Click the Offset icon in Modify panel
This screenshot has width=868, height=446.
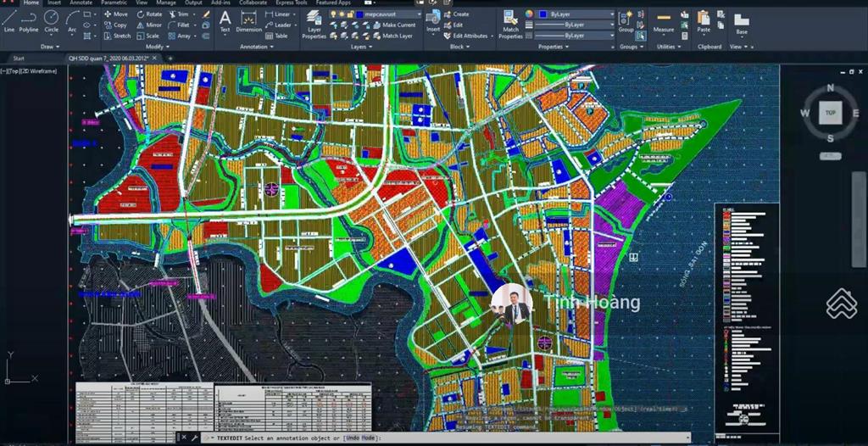(206, 36)
